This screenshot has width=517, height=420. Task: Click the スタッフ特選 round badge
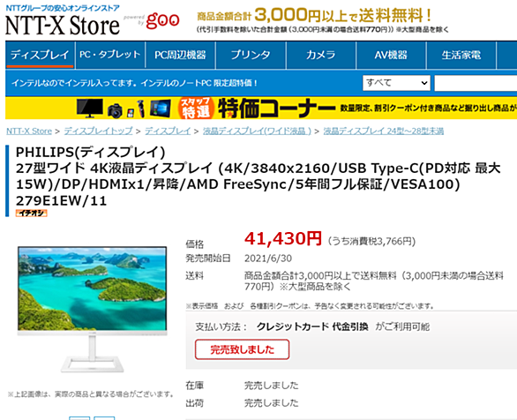point(196,109)
